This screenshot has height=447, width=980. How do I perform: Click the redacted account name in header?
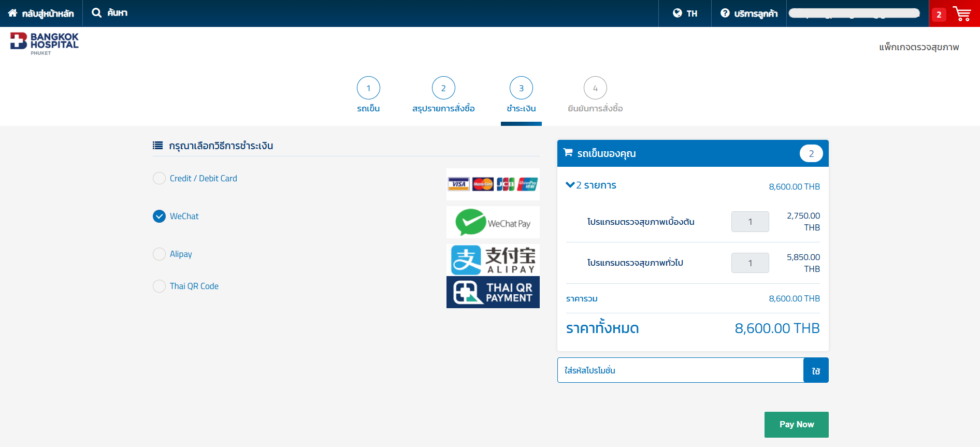854,13
